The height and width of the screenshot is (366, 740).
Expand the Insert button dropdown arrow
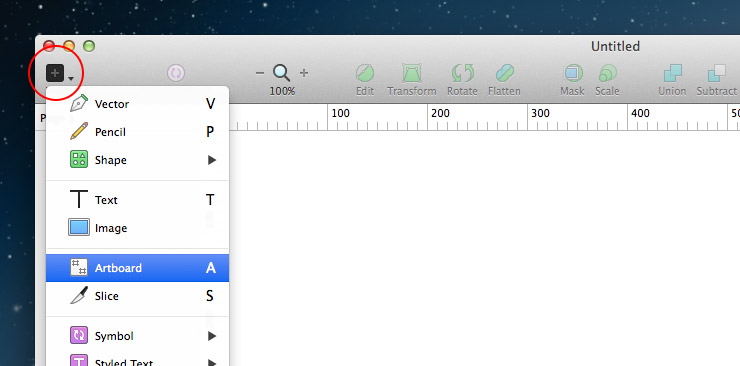click(x=71, y=79)
